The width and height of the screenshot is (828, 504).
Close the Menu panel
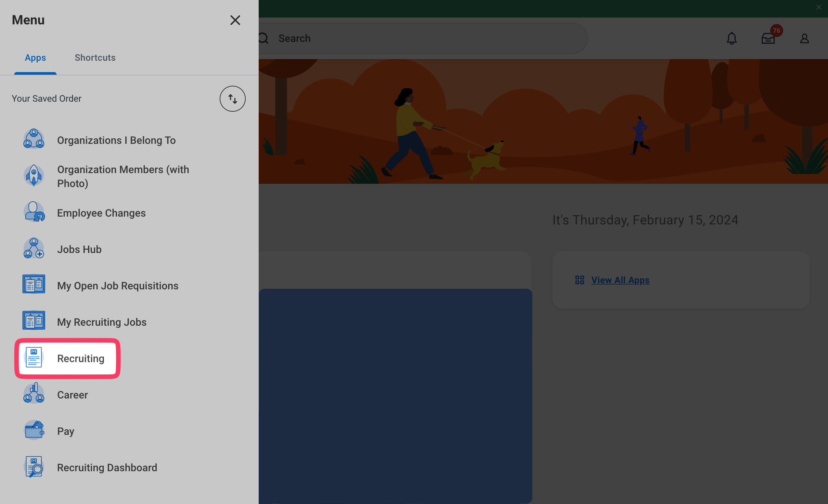235,20
